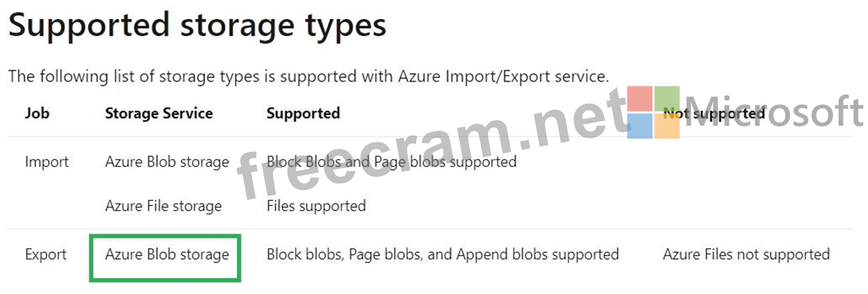
Task: Click the "Not supported" column header
Action: (x=714, y=113)
